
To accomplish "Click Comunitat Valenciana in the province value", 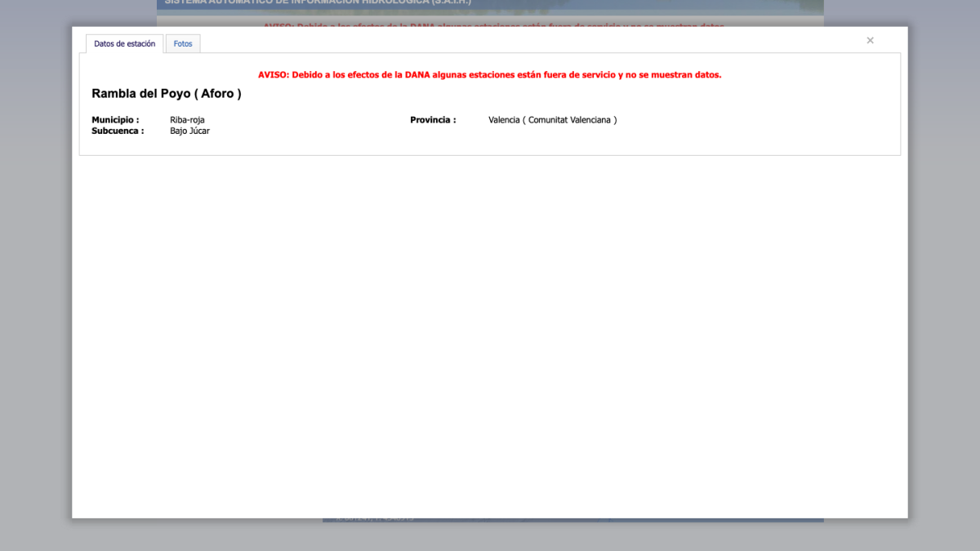I will pyautogui.click(x=572, y=120).
